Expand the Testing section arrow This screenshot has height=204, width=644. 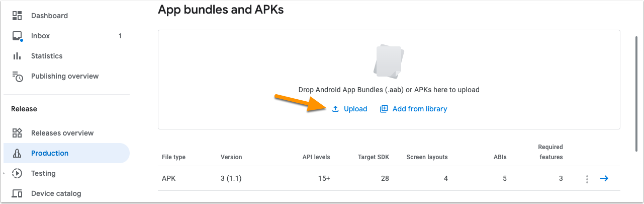coord(5,173)
